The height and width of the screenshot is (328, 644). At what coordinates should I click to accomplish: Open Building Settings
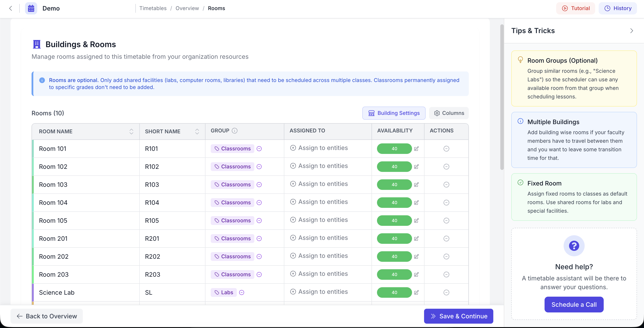[394, 113]
